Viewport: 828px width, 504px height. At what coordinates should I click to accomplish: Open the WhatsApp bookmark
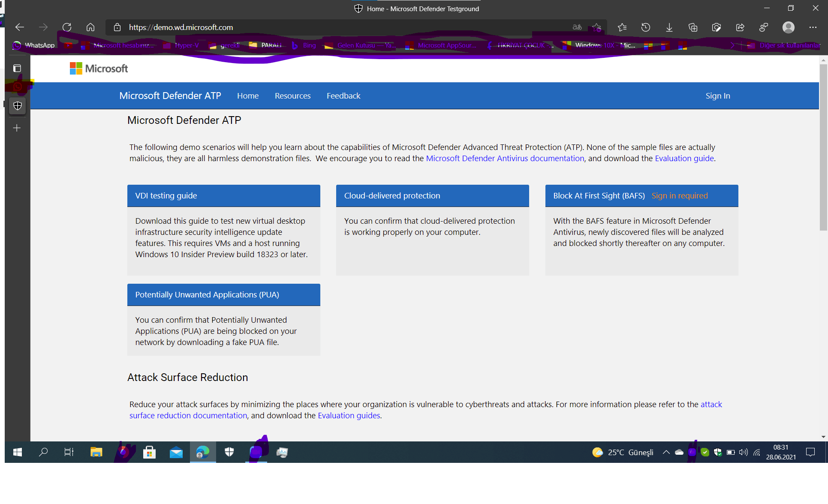[x=34, y=45]
